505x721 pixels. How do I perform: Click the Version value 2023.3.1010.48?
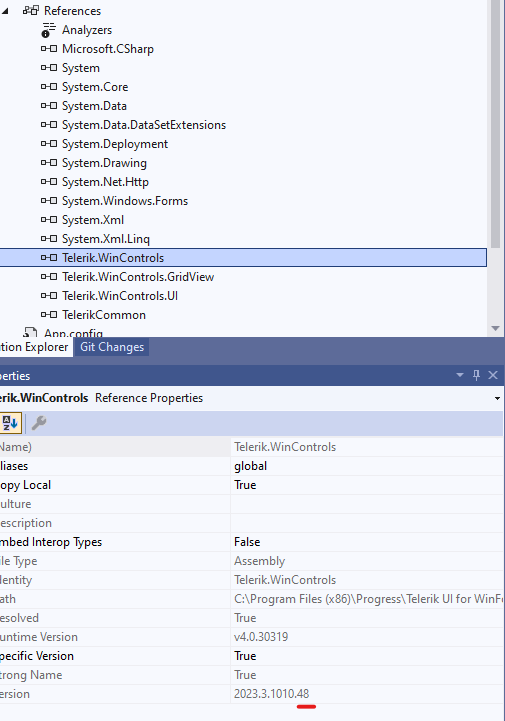pyautogui.click(x=271, y=693)
